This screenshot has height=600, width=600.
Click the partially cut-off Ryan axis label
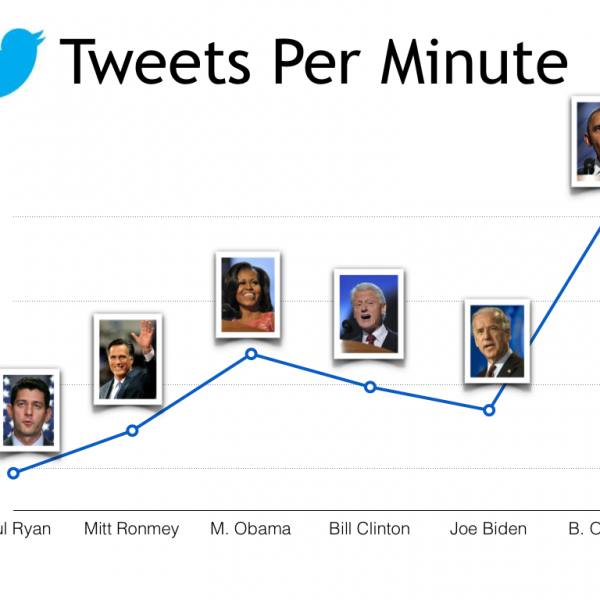point(26,529)
